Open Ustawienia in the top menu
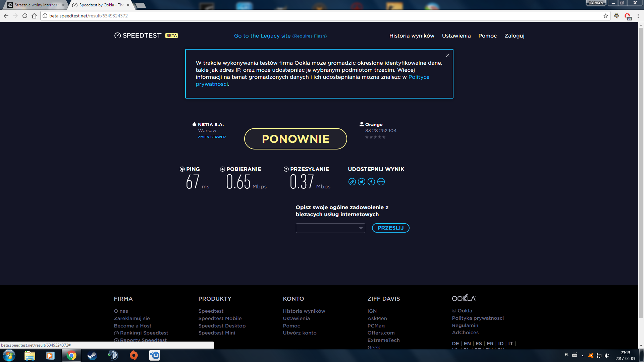The image size is (644, 362). point(456,36)
